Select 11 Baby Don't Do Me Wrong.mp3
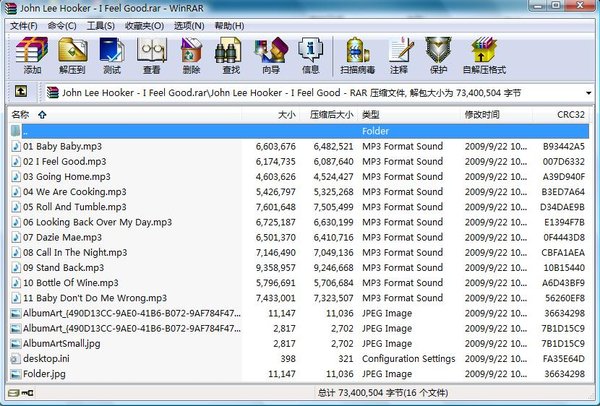 click(x=299, y=298)
